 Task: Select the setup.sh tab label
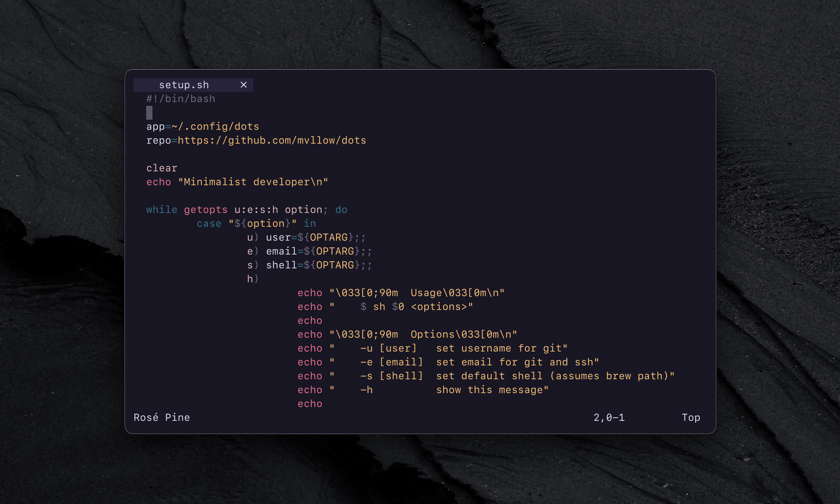click(184, 84)
